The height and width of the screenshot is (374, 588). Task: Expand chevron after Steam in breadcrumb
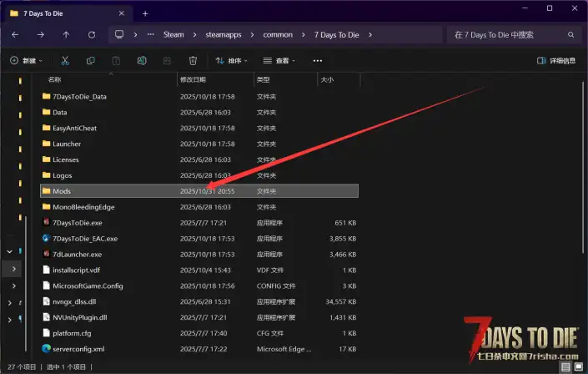coord(194,34)
